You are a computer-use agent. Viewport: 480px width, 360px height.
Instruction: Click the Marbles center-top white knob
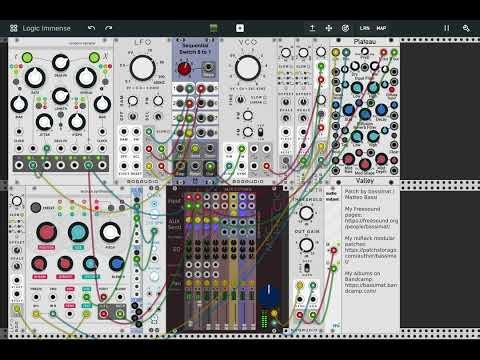[61, 62]
